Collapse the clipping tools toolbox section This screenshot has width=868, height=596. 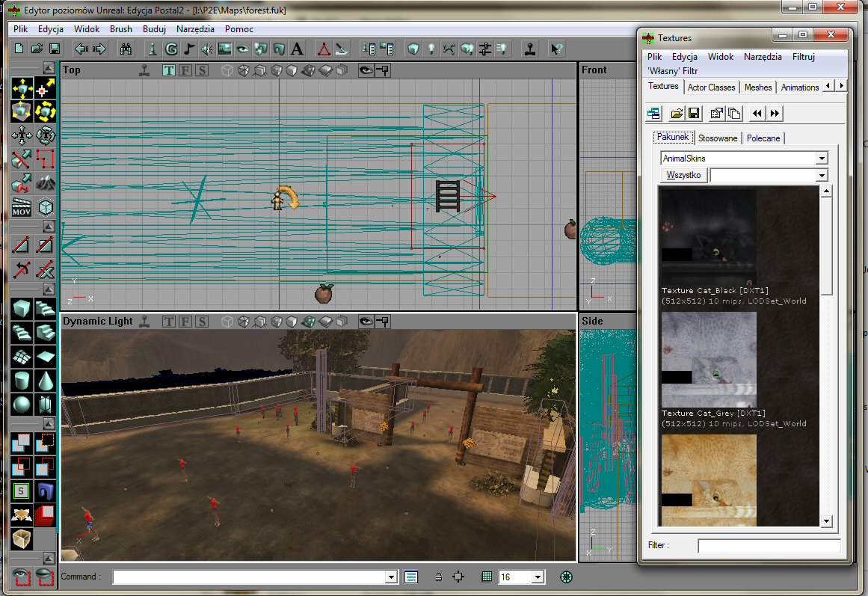(49, 227)
